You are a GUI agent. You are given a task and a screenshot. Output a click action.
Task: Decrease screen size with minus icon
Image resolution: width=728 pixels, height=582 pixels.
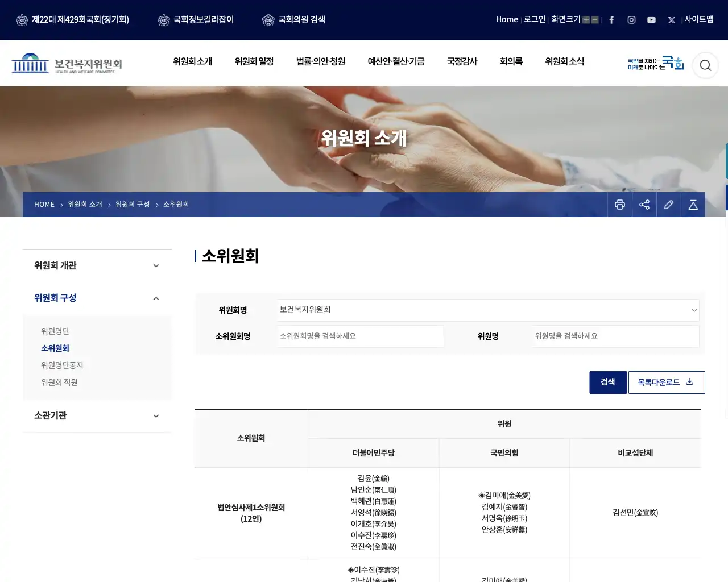click(595, 20)
